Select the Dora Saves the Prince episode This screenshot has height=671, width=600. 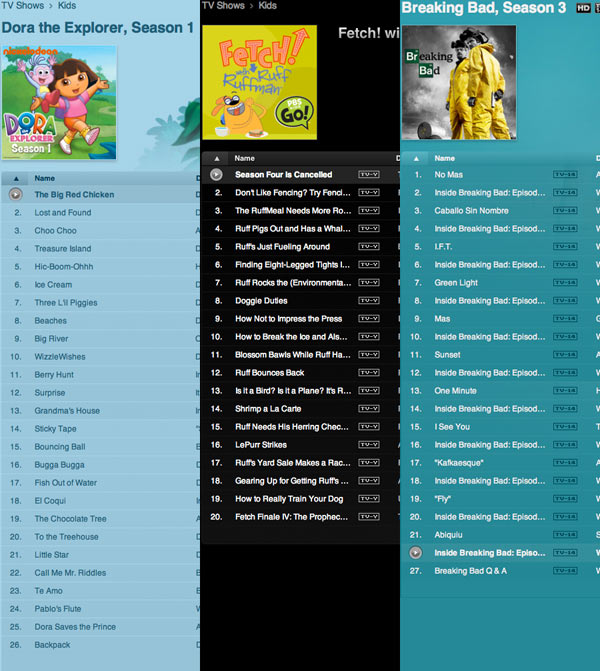(x=75, y=627)
